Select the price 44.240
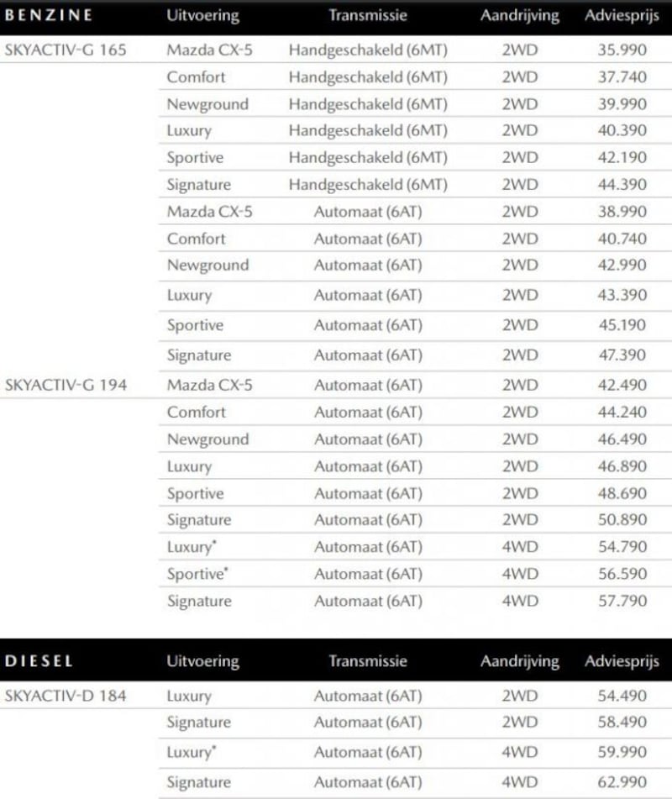The image size is (672, 799). coord(622,413)
